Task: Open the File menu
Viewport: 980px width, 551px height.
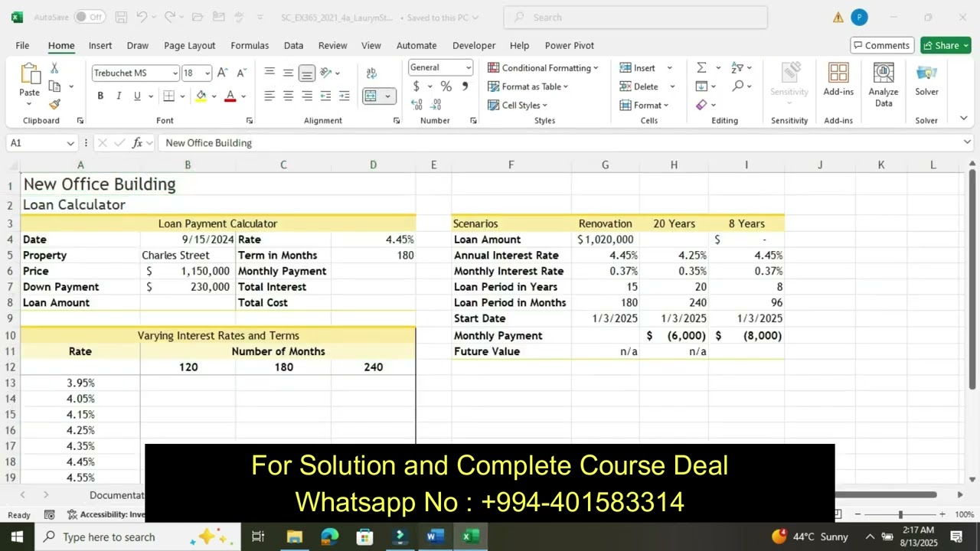Action: (22, 45)
